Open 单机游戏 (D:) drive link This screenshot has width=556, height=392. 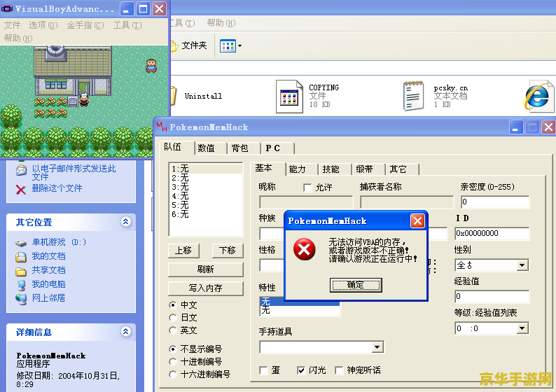pos(59,242)
